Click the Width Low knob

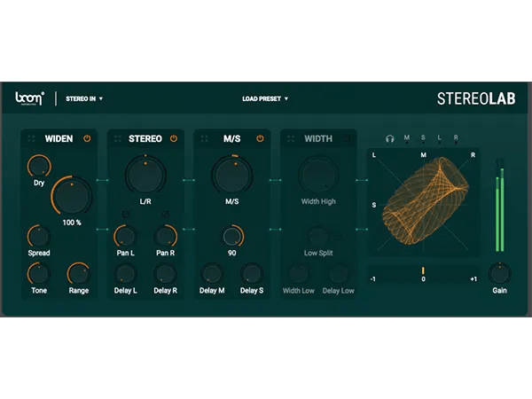pyautogui.click(x=299, y=273)
